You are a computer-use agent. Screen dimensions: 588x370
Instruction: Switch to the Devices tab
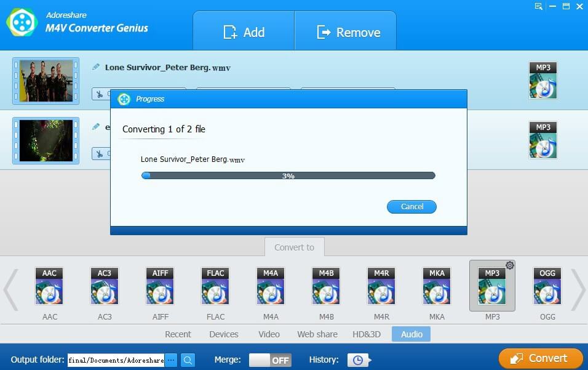click(x=223, y=334)
